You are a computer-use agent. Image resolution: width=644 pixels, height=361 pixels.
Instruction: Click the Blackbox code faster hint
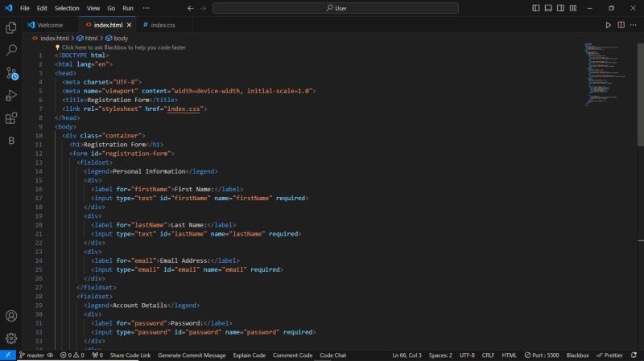point(124,47)
